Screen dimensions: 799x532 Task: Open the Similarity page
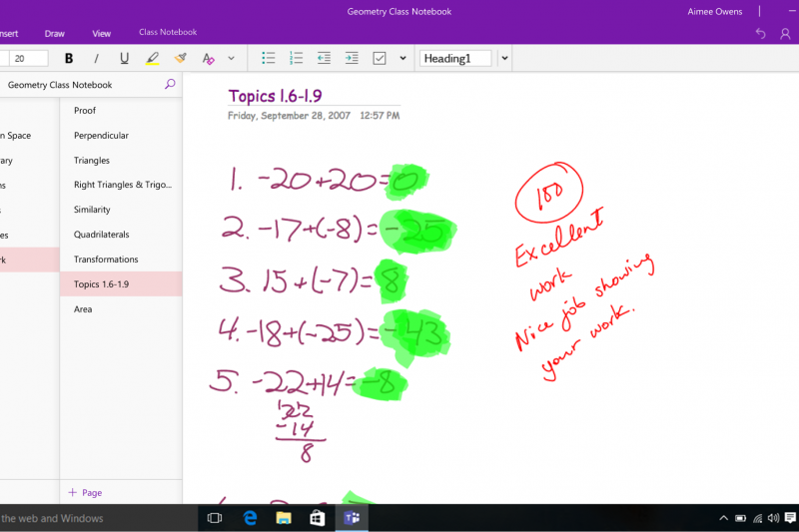[x=121, y=210]
